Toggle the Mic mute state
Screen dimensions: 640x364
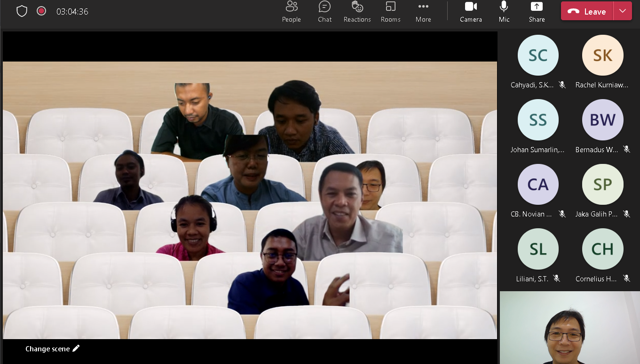[x=504, y=11]
